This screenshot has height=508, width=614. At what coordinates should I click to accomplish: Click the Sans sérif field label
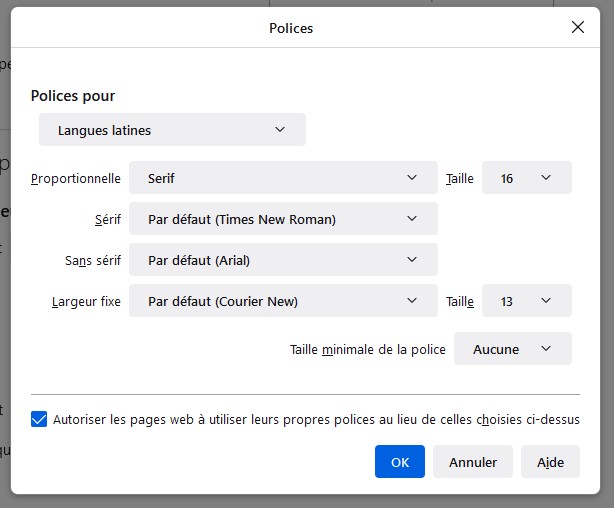coord(93,261)
